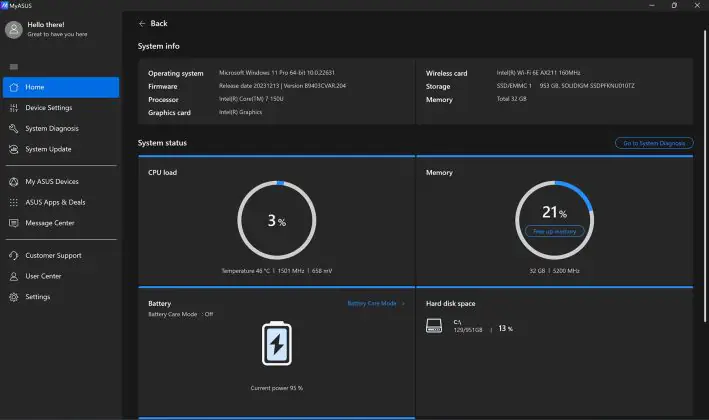Open ASUS Apps & Deals
This screenshot has height=420, width=709.
[x=61, y=202]
